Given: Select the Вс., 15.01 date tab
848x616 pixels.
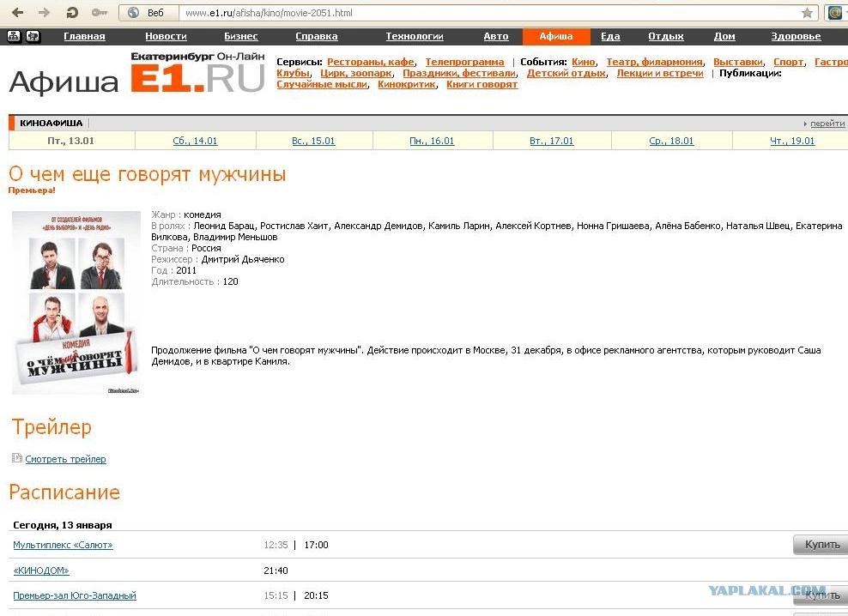Looking at the screenshot, I should point(313,141).
